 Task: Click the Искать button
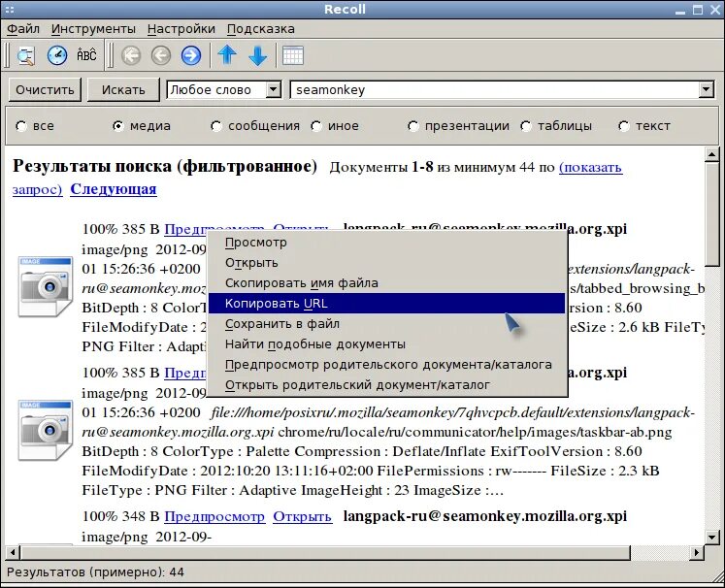coord(123,89)
